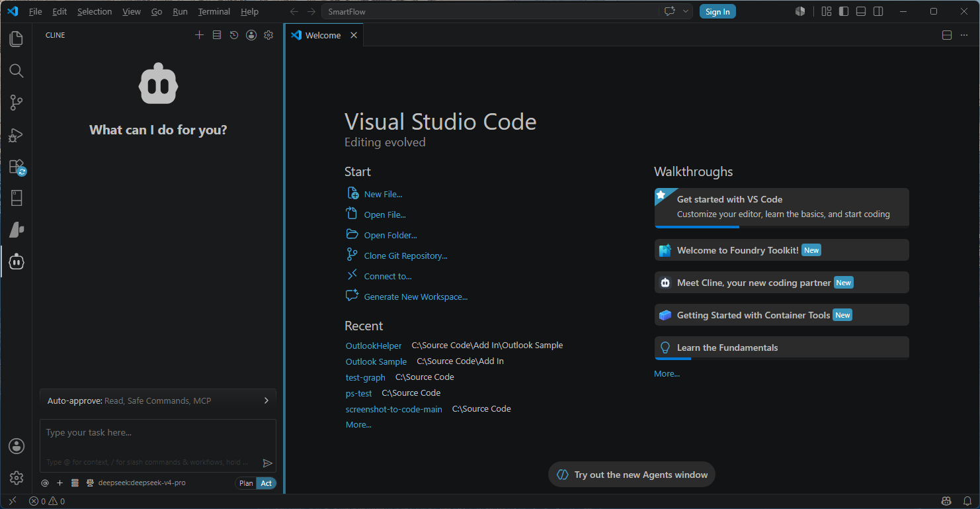Open the SmartFlow command center search box
The height and width of the screenshot is (509, 980).
[x=491, y=11]
